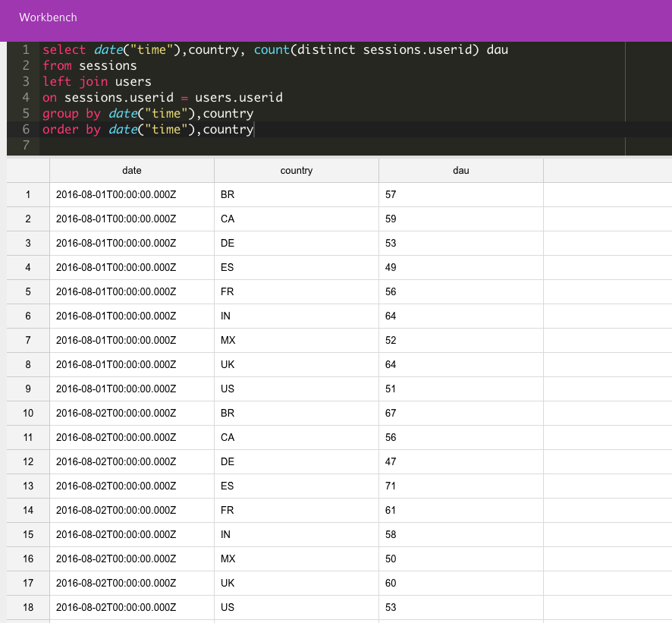Select the dau column header
Image resolution: width=672 pixels, height=623 pixels.
(x=460, y=171)
